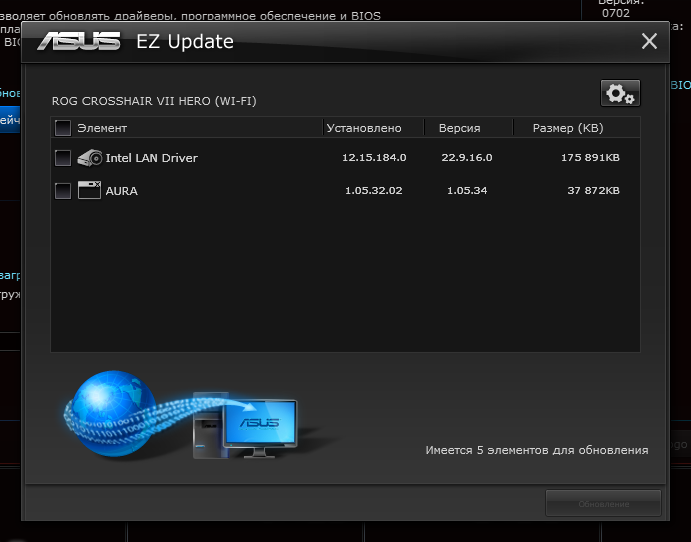This screenshot has height=542, width=691.
Task: Click available version 1.05.34
Action: point(467,190)
